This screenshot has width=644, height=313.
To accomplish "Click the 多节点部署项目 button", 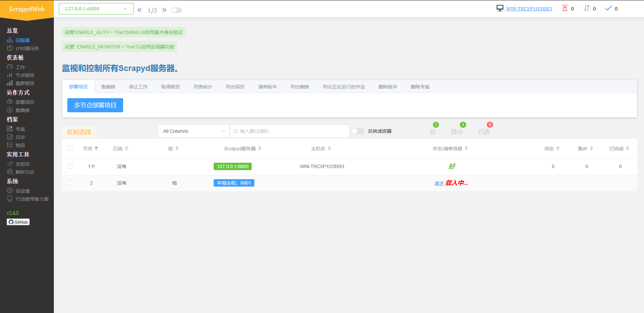I will [95, 105].
